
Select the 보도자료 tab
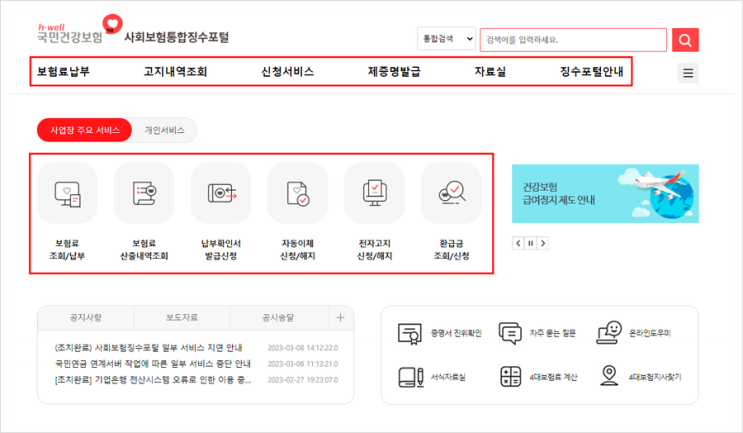(182, 317)
